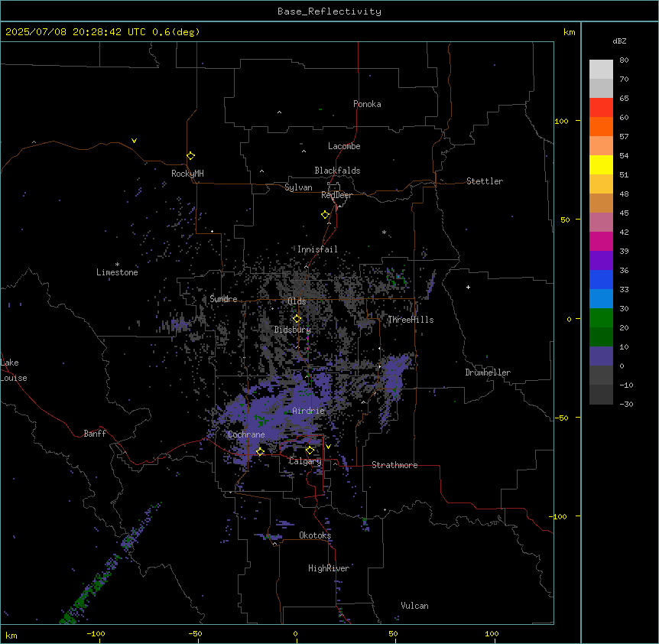Click the HighRiver city label
The height and width of the screenshot is (644, 659).
329,568
